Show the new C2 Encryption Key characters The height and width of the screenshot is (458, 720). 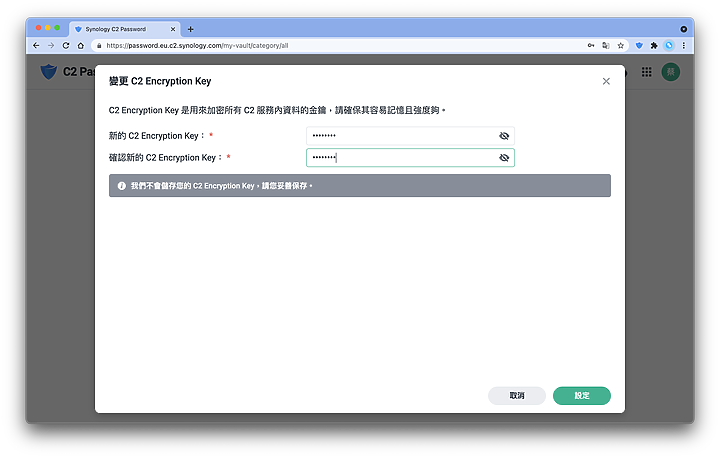coord(504,136)
